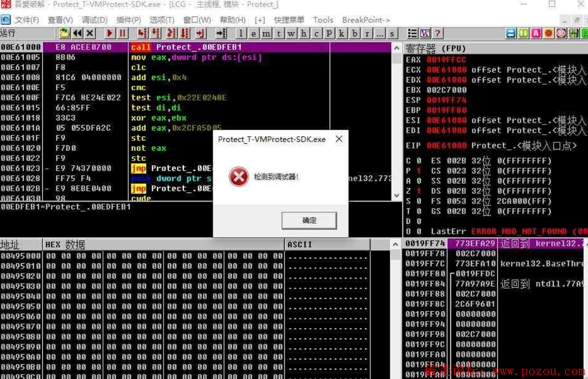The image size is (588, 379).
Task: Close the Protect_T-VMProtect-SDK.exe message dialog
Action: [x=339, y=139]
